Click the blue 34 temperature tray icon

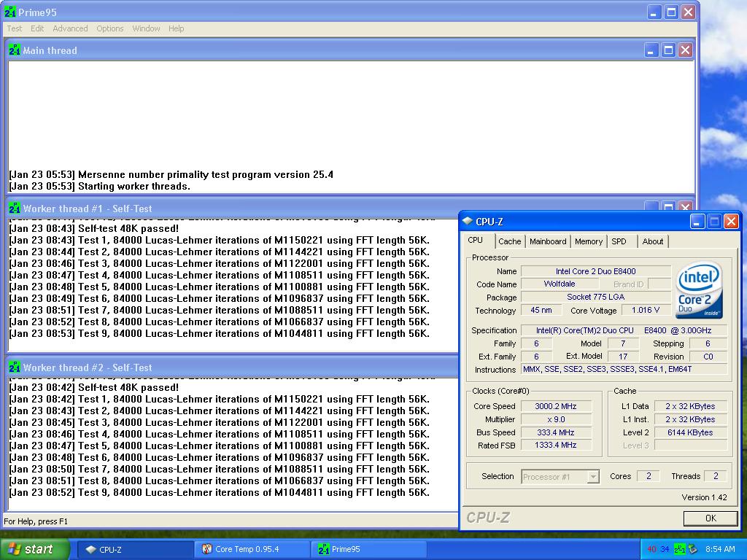(665, 549)
